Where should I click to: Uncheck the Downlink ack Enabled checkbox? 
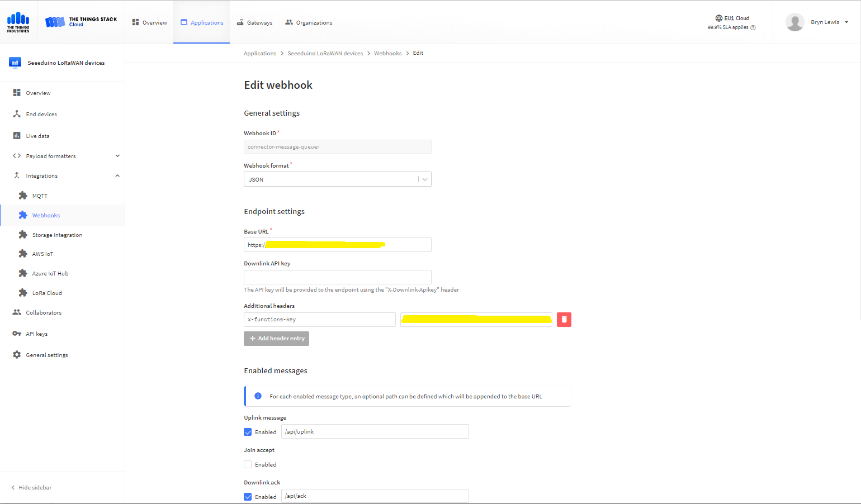tap(248, 497)
